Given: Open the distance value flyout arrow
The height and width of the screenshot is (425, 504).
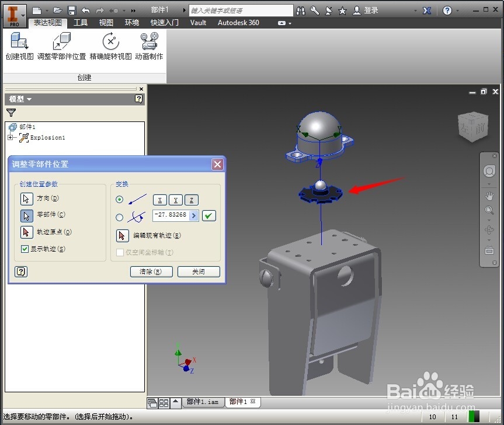Looking at the screenshot, I should pyautogui.click(x=194, y=215).
